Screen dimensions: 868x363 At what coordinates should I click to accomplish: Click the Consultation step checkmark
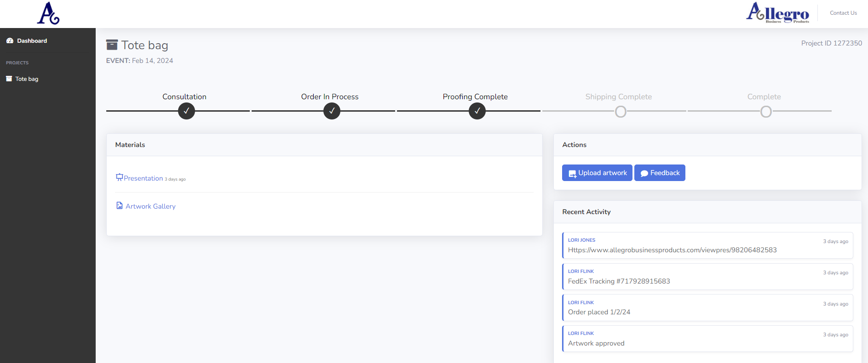pos(186,111)
